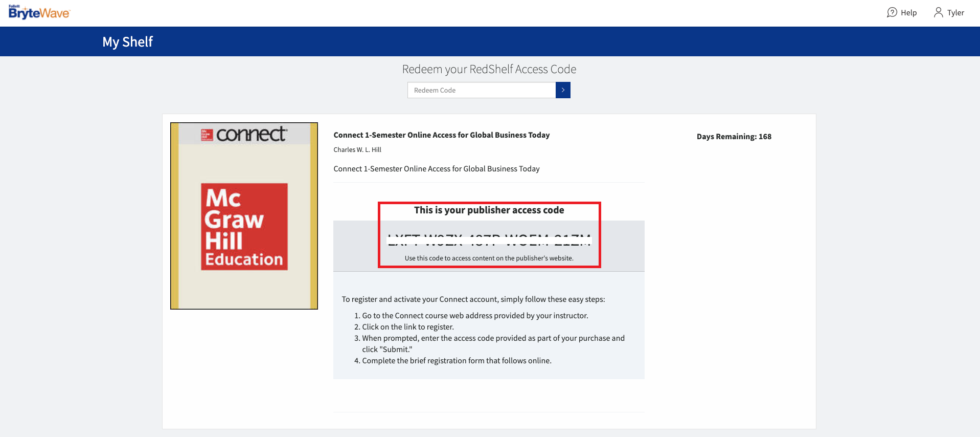This screenshot has width=980, height=437.
Task: Click the Redeem Code input field
Action: pos(482,90)
